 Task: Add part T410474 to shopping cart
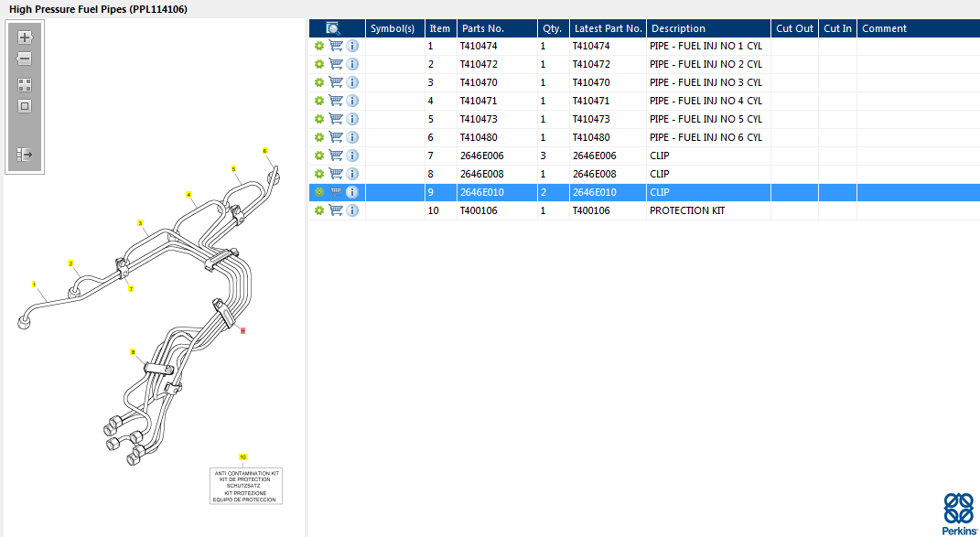point(336,46)
